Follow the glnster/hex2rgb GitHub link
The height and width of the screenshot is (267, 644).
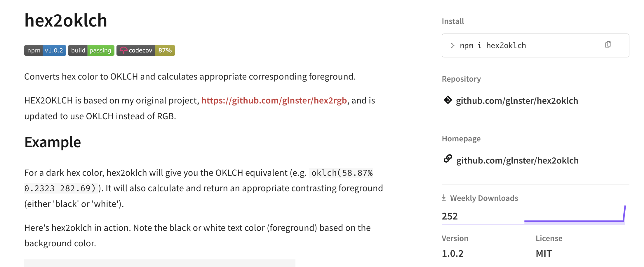[274, 101]
